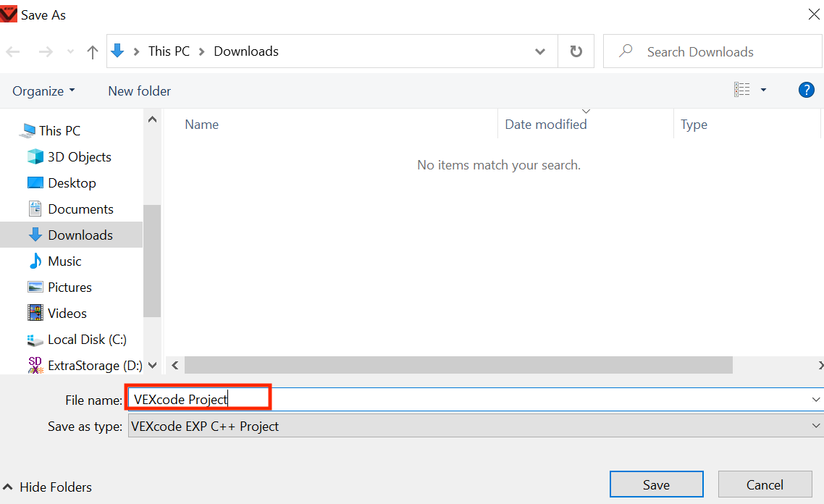Click the Cancel button

point(765,484)
